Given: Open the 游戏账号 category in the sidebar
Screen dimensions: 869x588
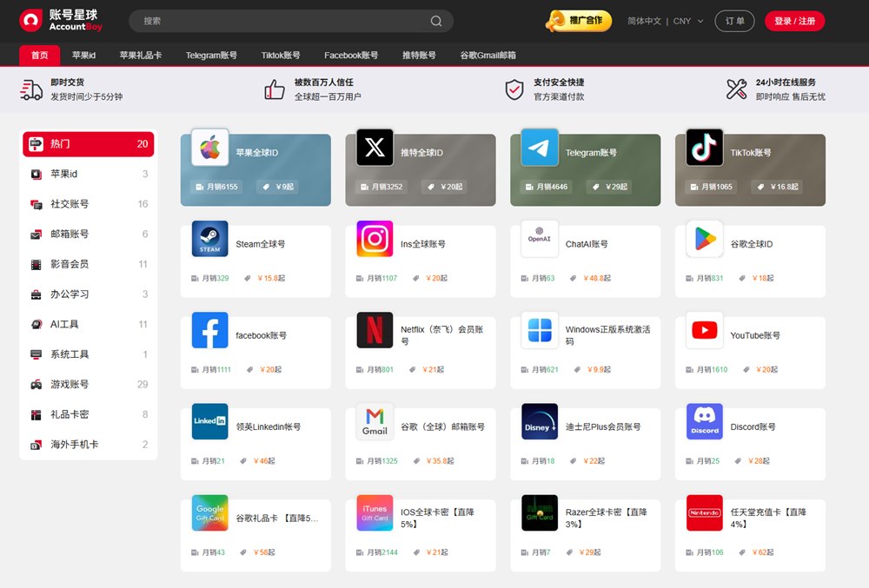Looking at the screenshot, I should pyautogui.click(x=71, y=384).
